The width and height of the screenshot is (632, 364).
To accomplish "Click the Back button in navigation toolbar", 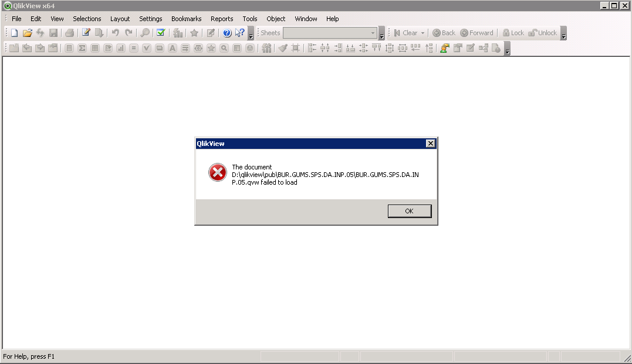I will [x=444, y=33].
